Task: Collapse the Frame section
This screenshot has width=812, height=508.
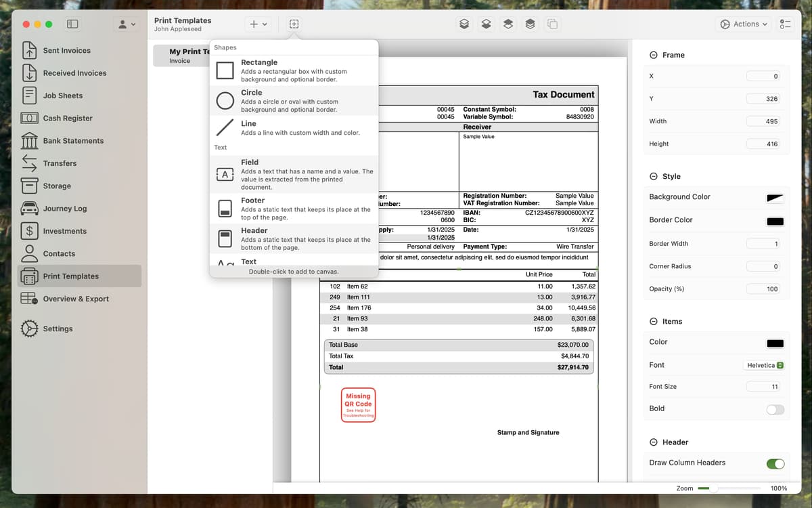Action: point(653,55)
